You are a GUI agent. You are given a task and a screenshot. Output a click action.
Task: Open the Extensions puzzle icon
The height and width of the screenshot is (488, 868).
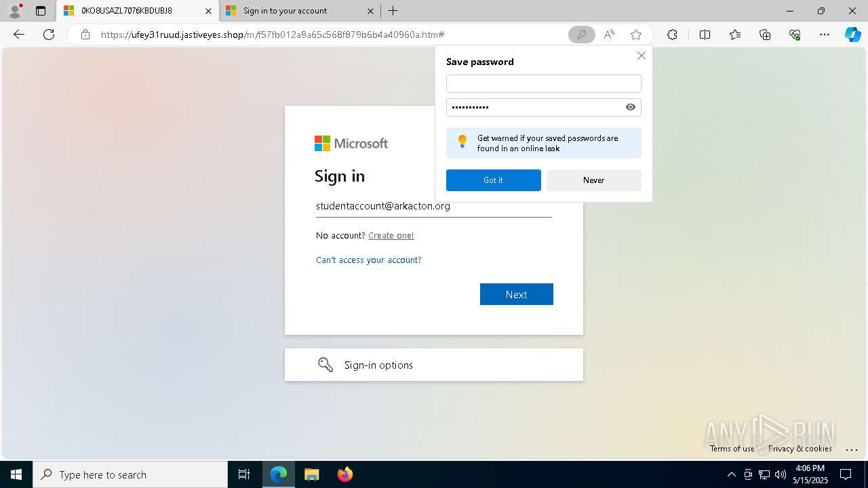pos(672,35)
